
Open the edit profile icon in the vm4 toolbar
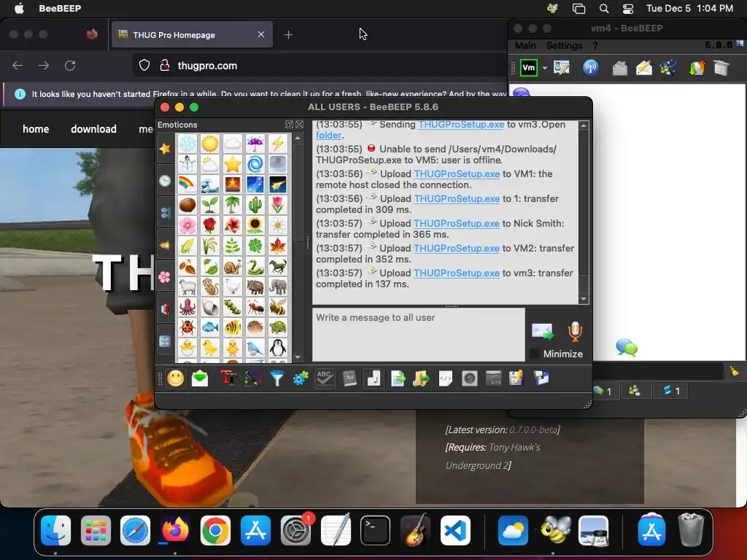click(562, 68)
